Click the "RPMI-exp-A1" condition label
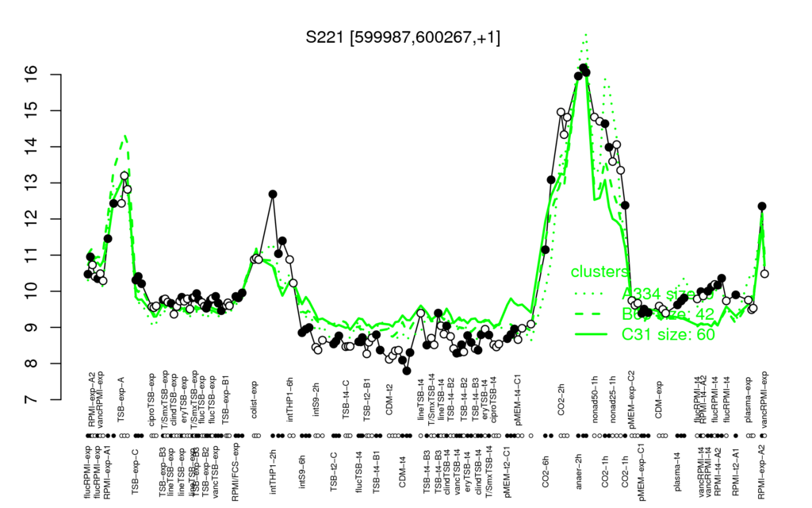 tap(107, 471)
